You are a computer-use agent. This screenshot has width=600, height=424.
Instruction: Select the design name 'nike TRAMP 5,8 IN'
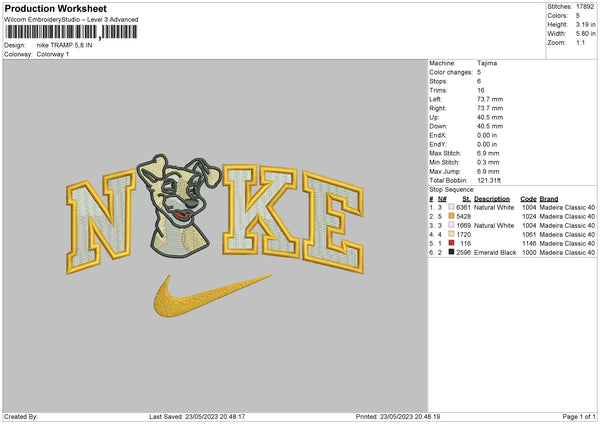64,45
